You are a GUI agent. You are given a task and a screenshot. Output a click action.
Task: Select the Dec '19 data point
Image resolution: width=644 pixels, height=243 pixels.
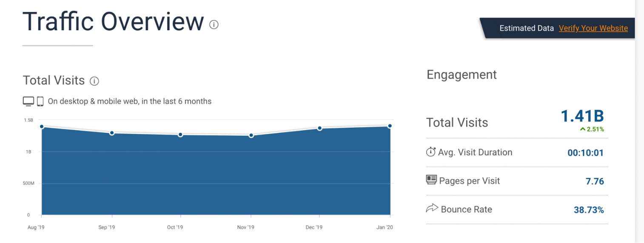click(319, 128)
